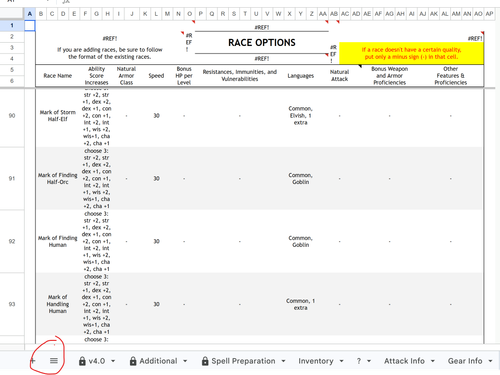Viewport: 500px width, 375px height.
Task: Open the question mark sheet tab
Action: [359, 361]
